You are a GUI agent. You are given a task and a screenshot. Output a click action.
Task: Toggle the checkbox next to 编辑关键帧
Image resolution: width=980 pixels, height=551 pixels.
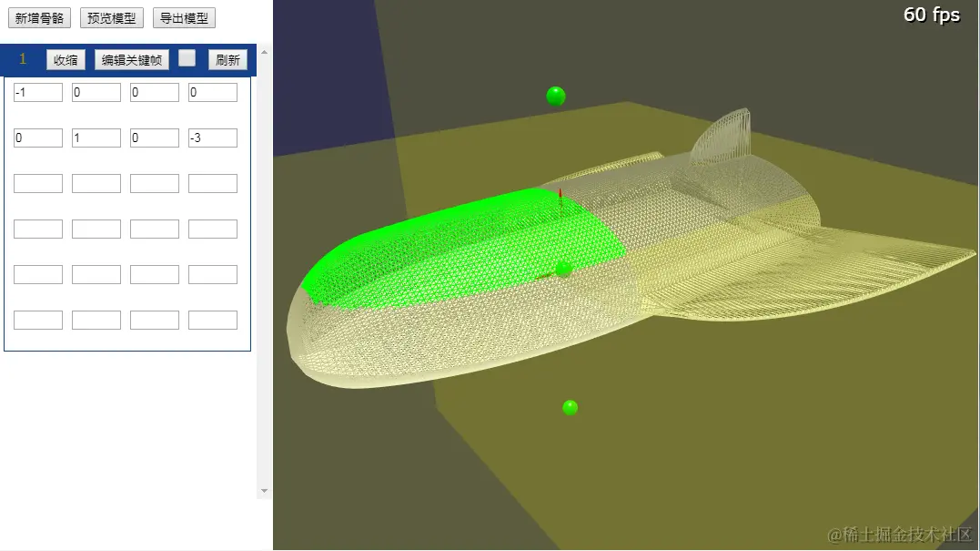point(187,58)
